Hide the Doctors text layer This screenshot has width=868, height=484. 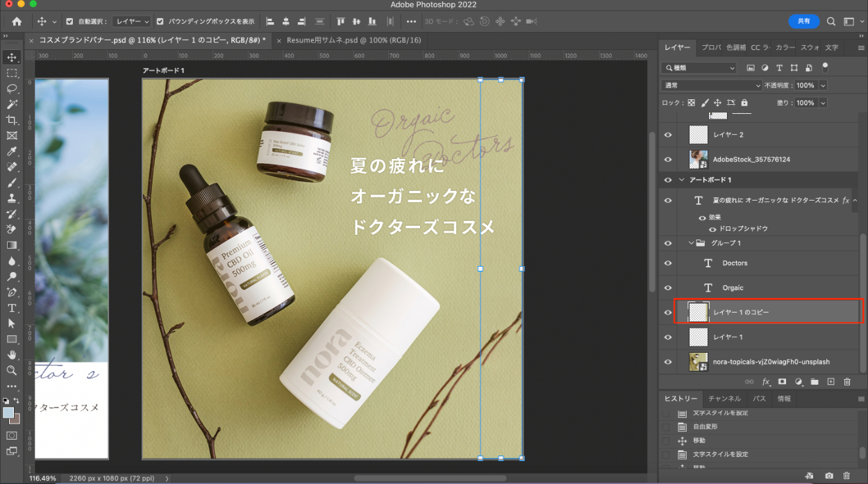668,263
